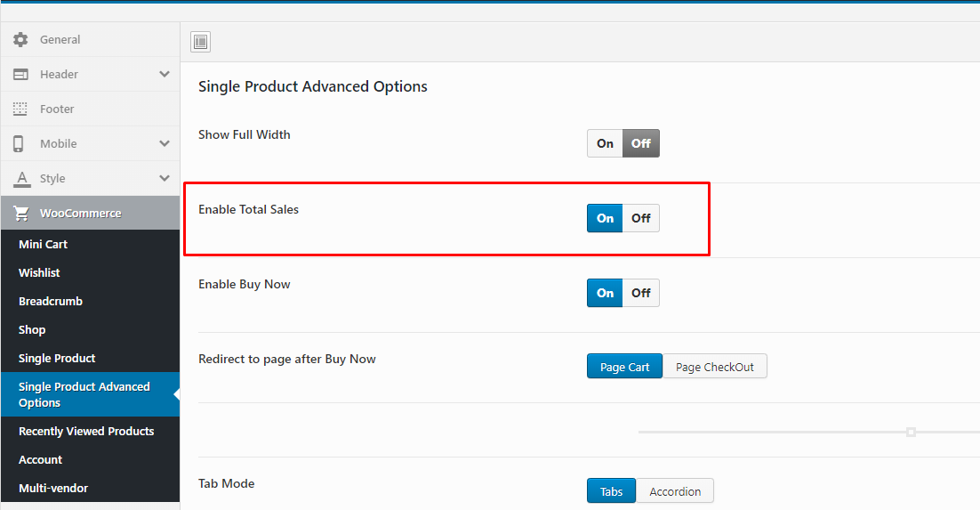This screenshot has width=980, height=510.
Task: Click the Footer grid icon
Action: (20, 109)
